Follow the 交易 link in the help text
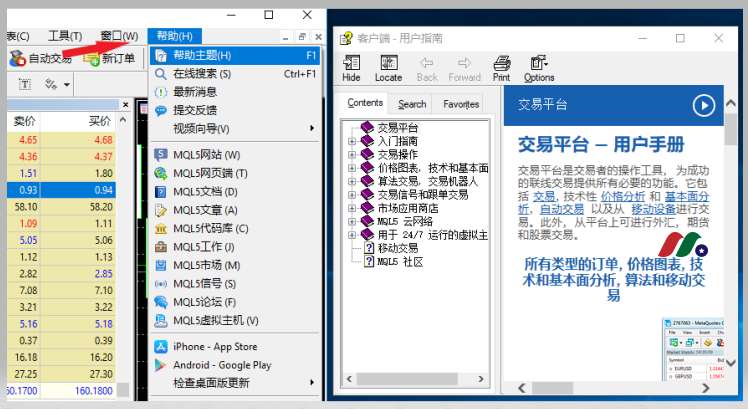The height and width of the screenshot is (409, 748). [544, 197]
